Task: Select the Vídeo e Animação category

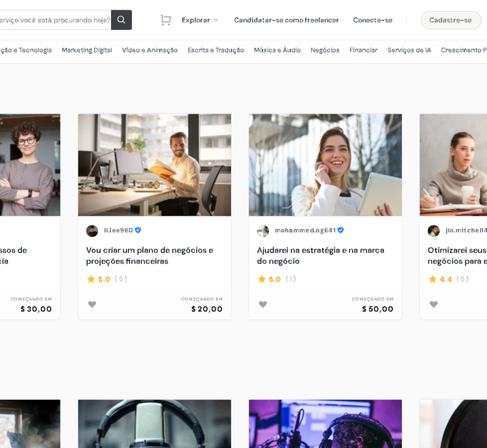Action: (x=150, y=50)
